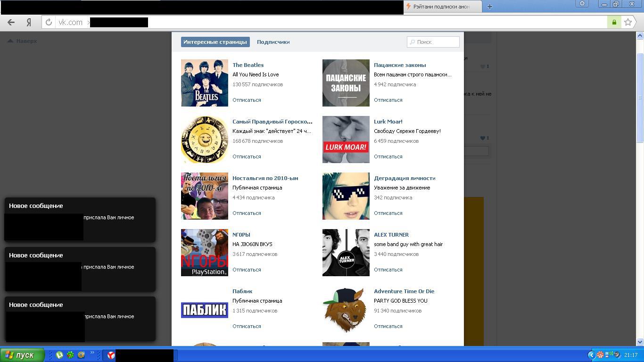Click The Beatles band photo thumbnail

point(205,83)
